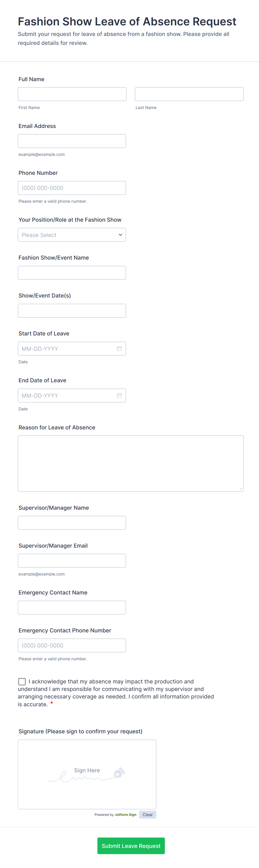This screenshot has width=259, height=868.
Task: Click the Supervisor/Manager Email field
Action: 72,560
